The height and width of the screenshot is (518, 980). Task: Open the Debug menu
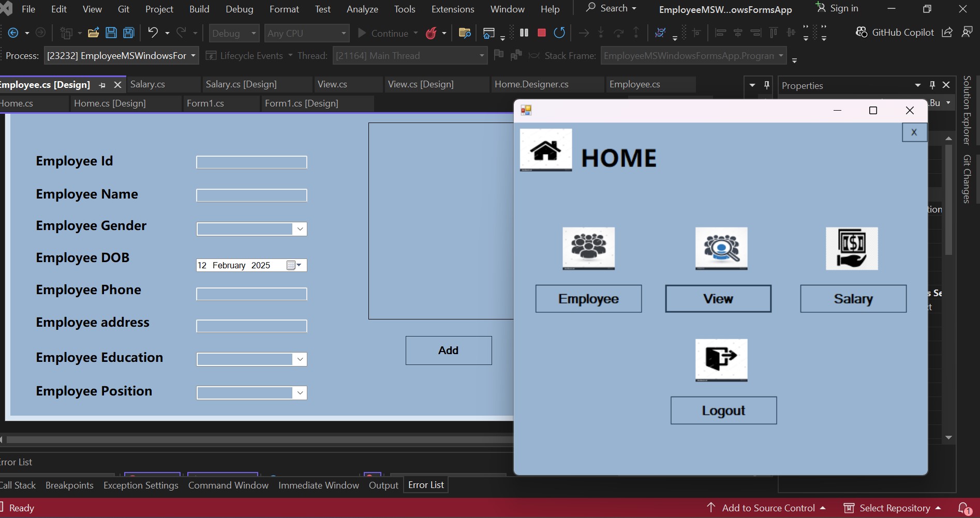click(239, 9)
